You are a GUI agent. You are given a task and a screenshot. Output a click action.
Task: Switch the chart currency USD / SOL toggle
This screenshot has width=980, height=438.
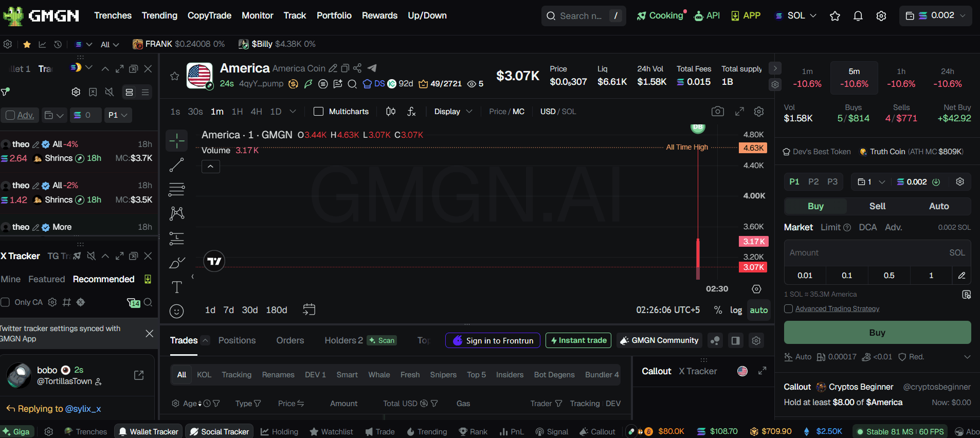click(x=558, y=112)
